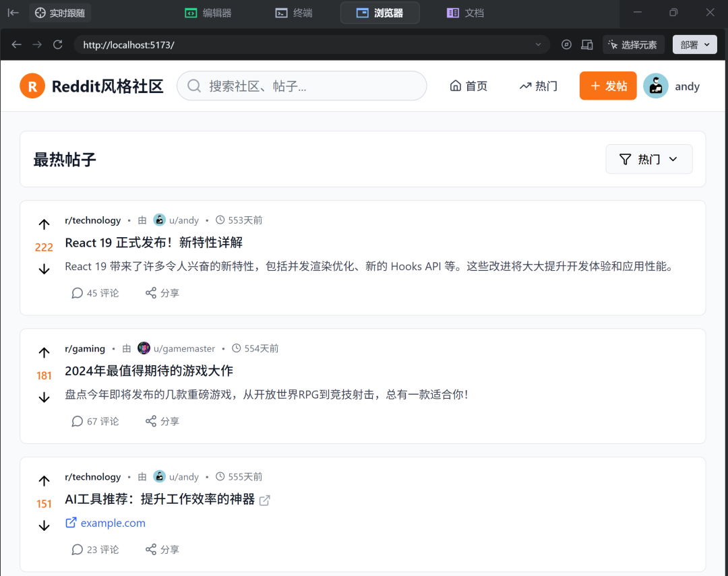Click the search magnifier icon
Viewport: 728px width, 576px height.
[194, 86]
